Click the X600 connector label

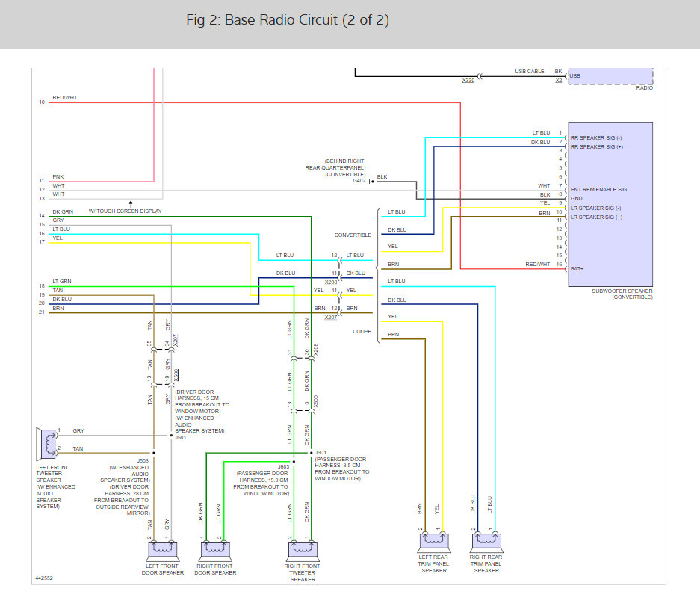tap(316, 401)
